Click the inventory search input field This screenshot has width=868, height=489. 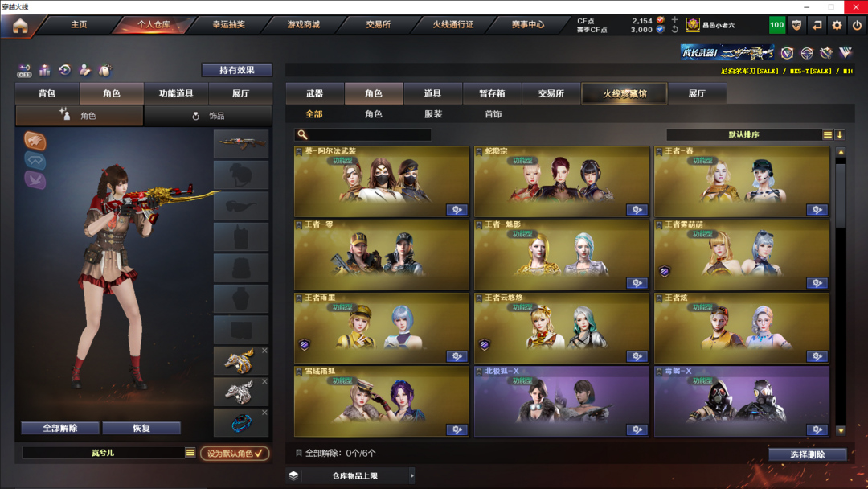tap(363, 134)
